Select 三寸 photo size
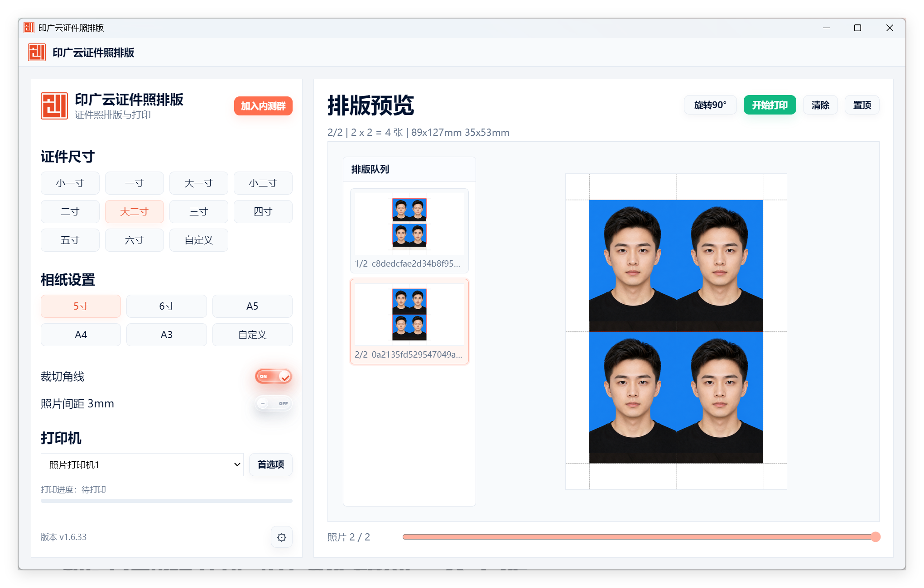924x588 pixels. (x=199, y=212)
